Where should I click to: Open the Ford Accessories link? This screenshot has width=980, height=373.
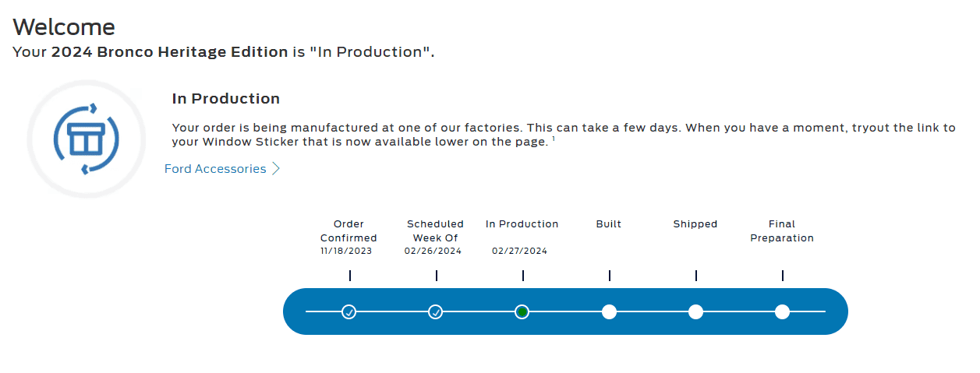pos(215,169)
